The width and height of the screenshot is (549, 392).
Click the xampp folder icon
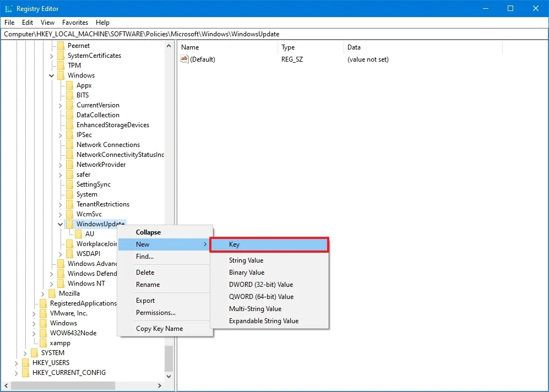(44, 343)
